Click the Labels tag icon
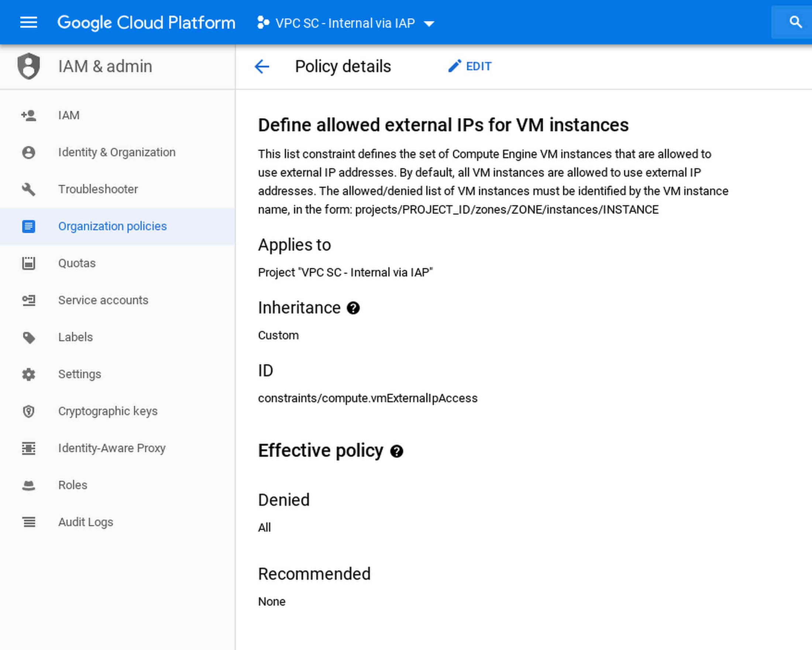 (x=29, y=337)
